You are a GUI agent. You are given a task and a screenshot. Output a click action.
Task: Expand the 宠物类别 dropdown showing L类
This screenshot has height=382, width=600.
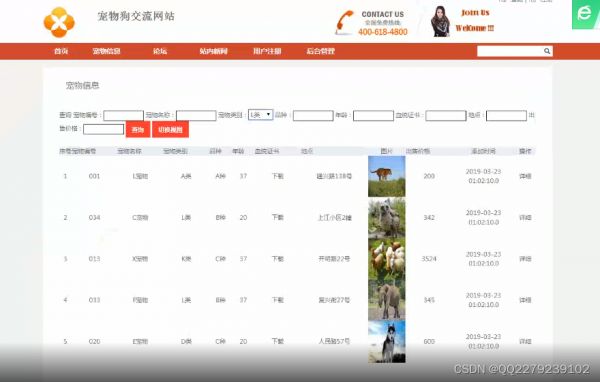tap(260, 114)
